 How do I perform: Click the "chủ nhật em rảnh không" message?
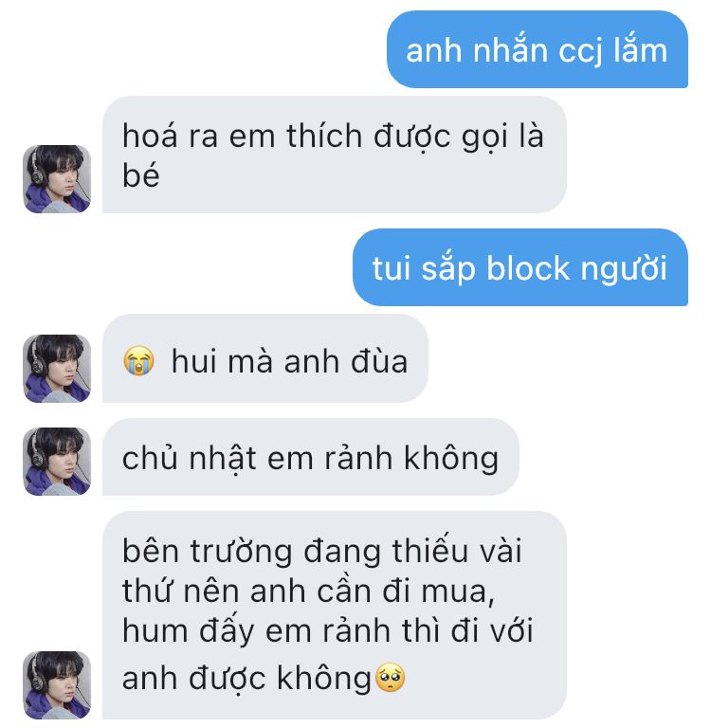(311, 457)
